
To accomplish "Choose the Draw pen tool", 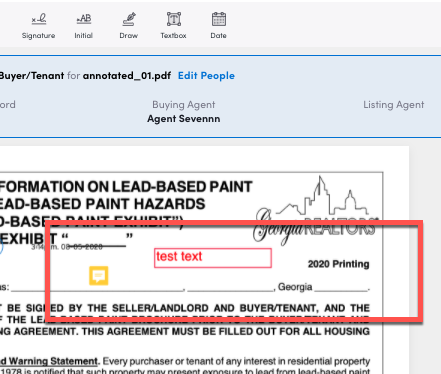I will coord(129,19).
